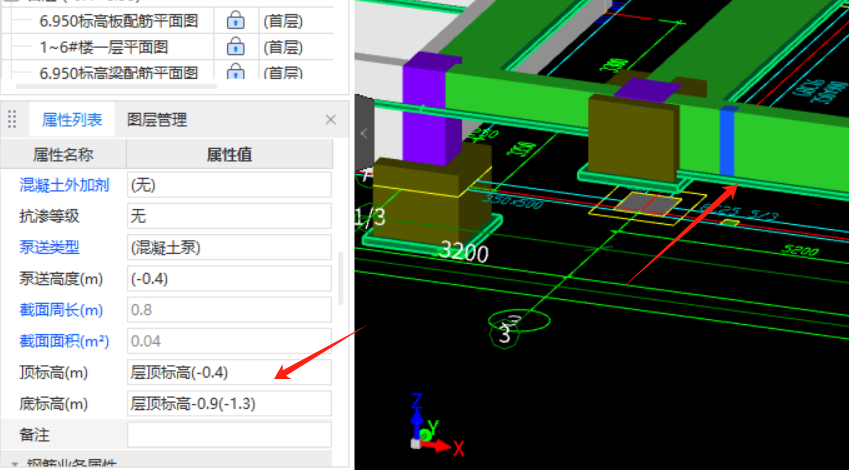Select the 顶标高(m) property name
Viewport: 849px width, 470px height.
tap(53, 373)
